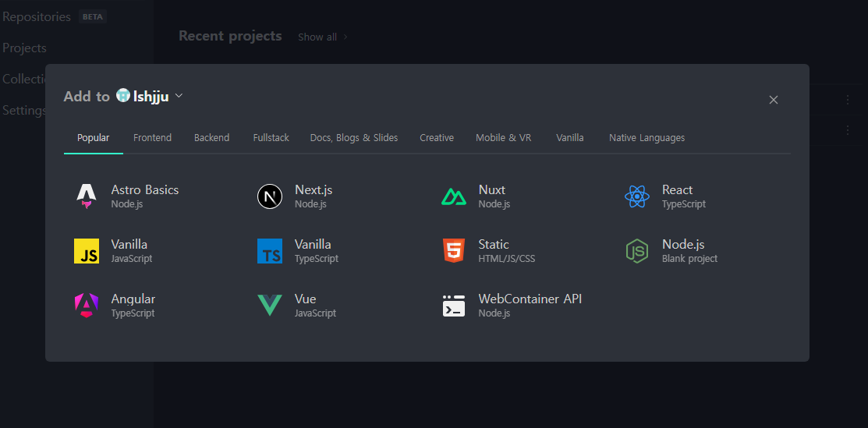Open Repositories in the background sidebar
The width and height of the screenshot is (868, 428).
tap(37, 16)
